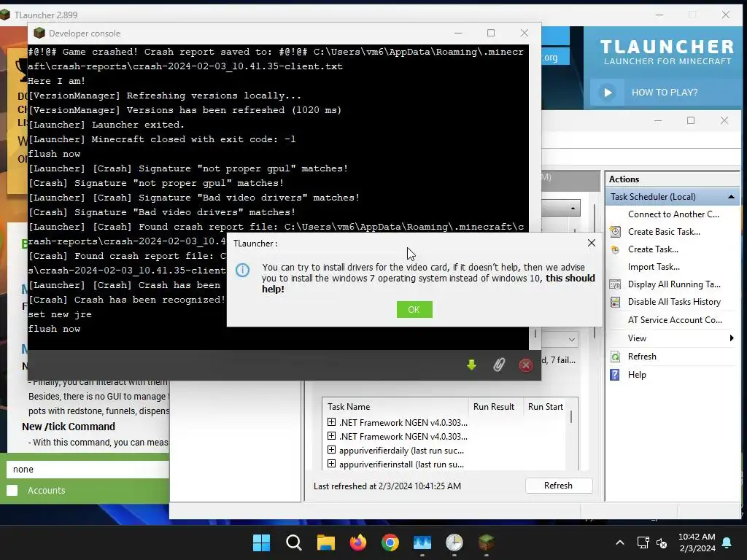Image resolution: width=747 pixels, height=560 pixels.
Task: Open notifications bell in taskbar
Action: click(727, 542)
